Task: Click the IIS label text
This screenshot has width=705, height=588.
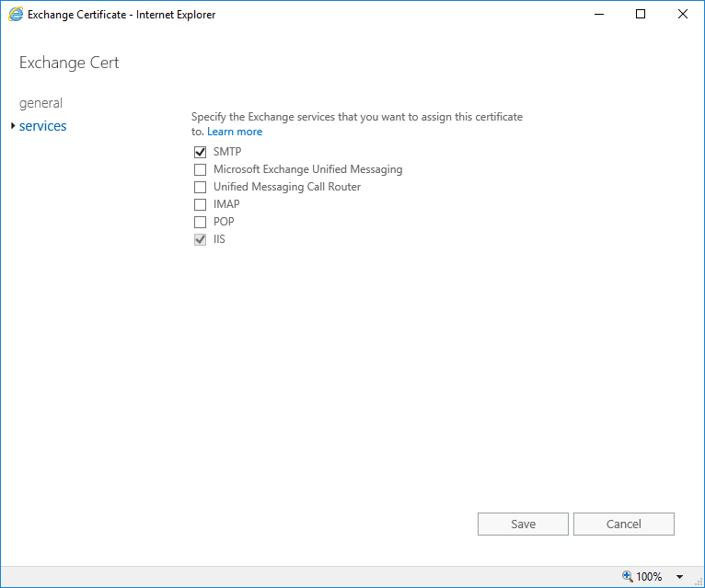Action: pos(219,239)
